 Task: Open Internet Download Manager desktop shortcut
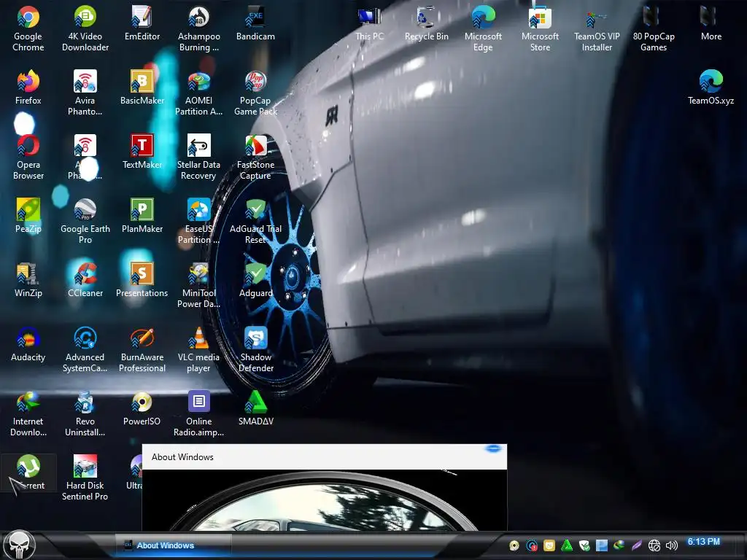tap(28, 413)
